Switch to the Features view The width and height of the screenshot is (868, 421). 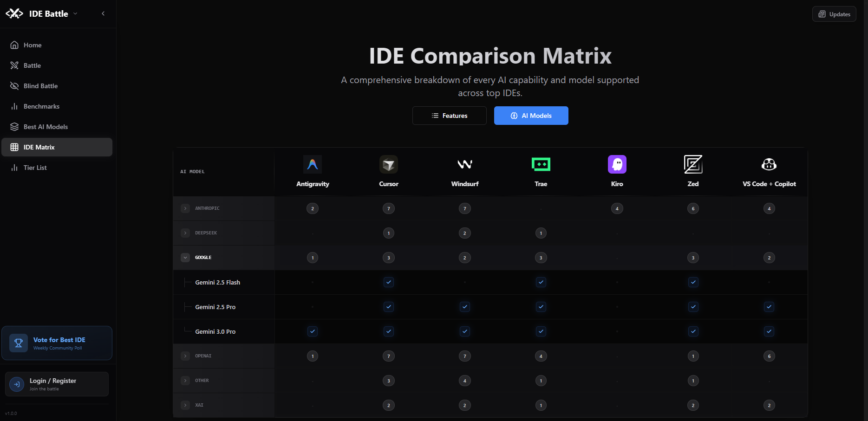tap(449, 115)
